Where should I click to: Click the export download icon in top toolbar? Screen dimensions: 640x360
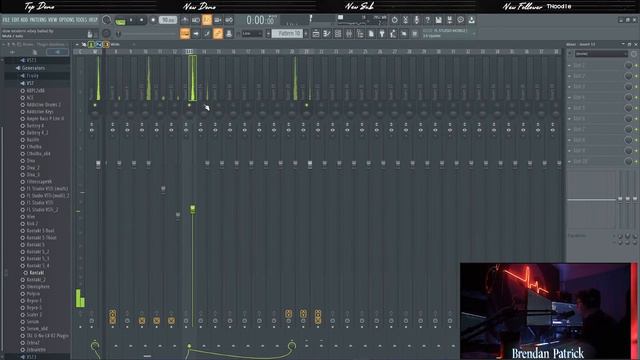(x=471, y=20)
